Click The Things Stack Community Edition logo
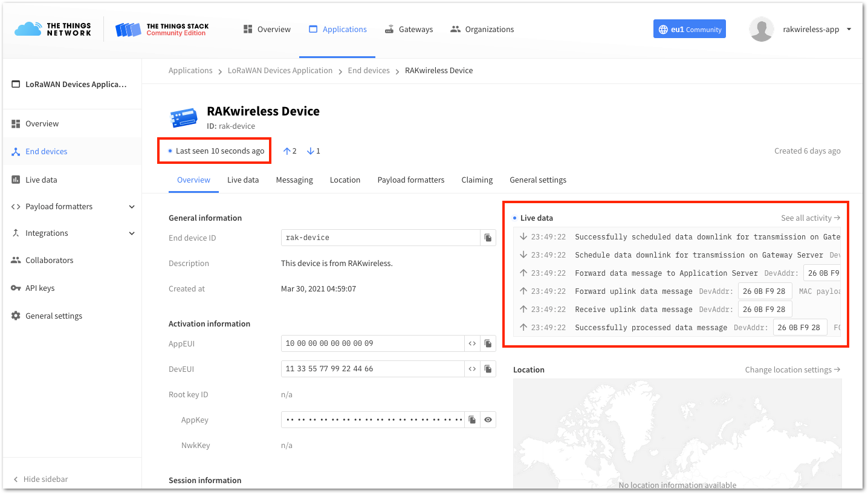This screenshot has width=868, height=494. click(x=162, y=29)
